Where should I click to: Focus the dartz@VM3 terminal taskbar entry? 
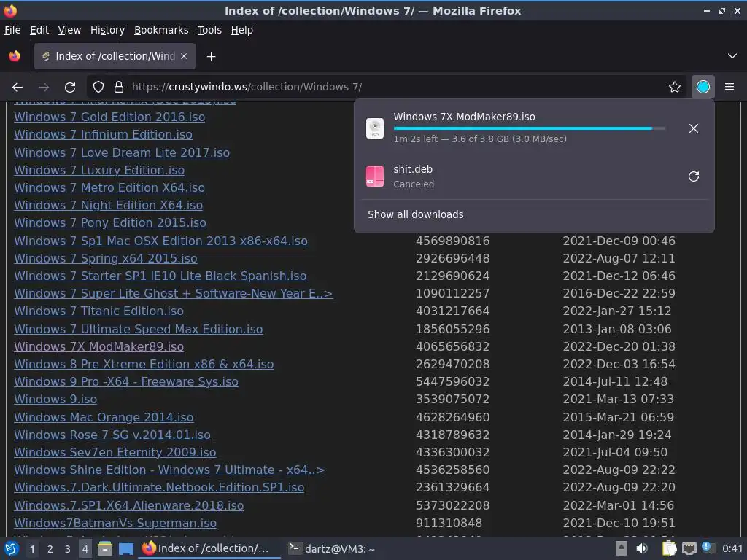[x=332, y=549]
